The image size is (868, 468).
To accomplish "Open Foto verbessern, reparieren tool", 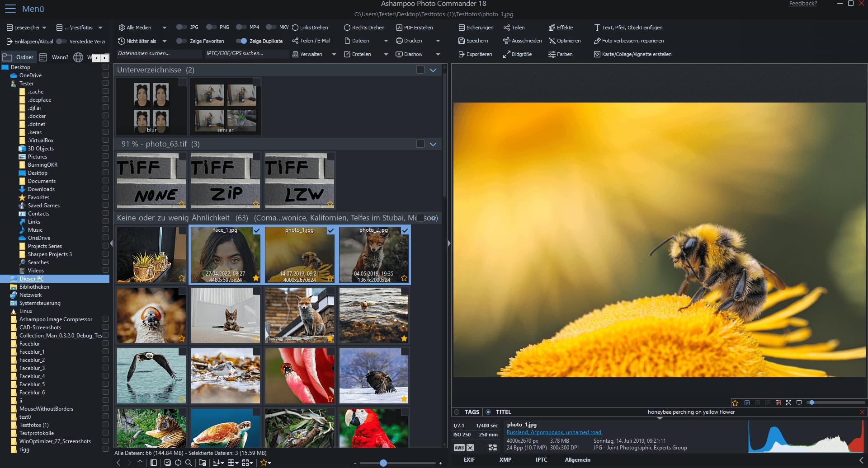I will click(x=629, y=41).
